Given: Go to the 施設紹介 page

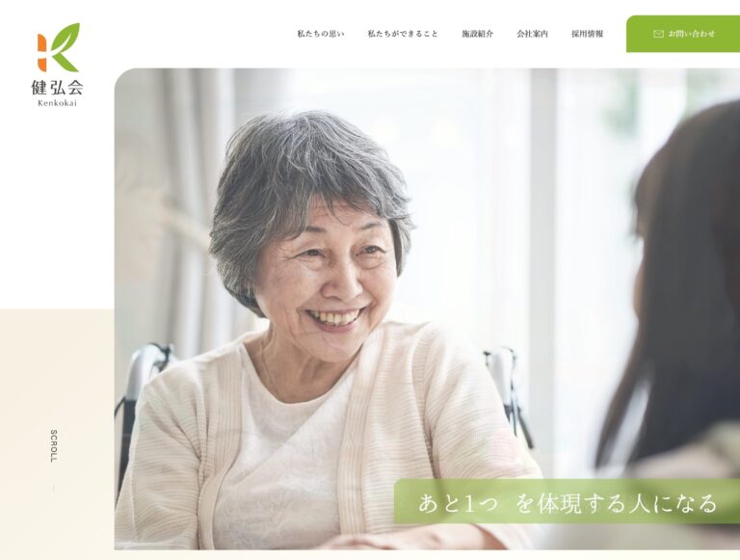Looking at the screenshot, I should 477,34.
